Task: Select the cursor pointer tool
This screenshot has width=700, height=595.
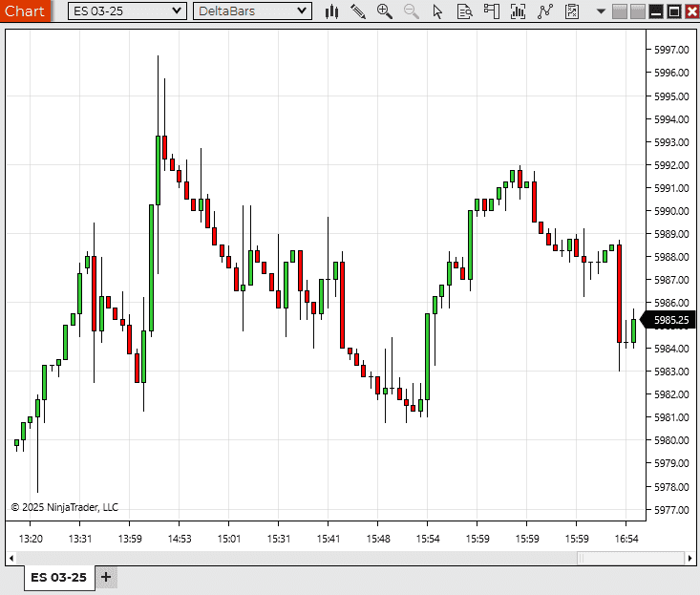Action: tap(438, 11)
